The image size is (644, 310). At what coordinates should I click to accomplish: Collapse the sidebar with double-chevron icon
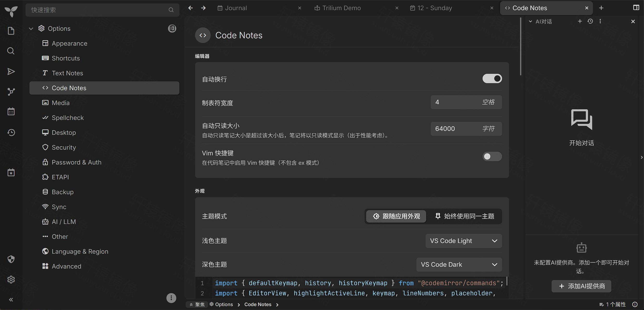click(11, 300)
